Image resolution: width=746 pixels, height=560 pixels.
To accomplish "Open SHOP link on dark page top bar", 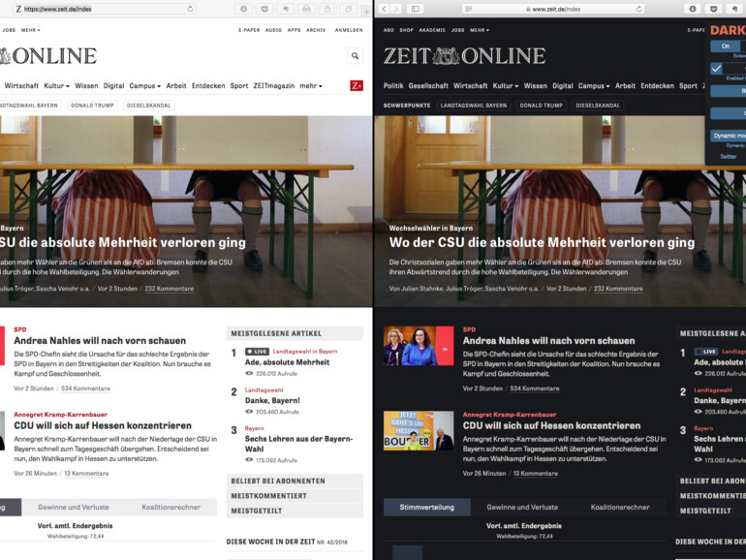I will tap(406, 30).
